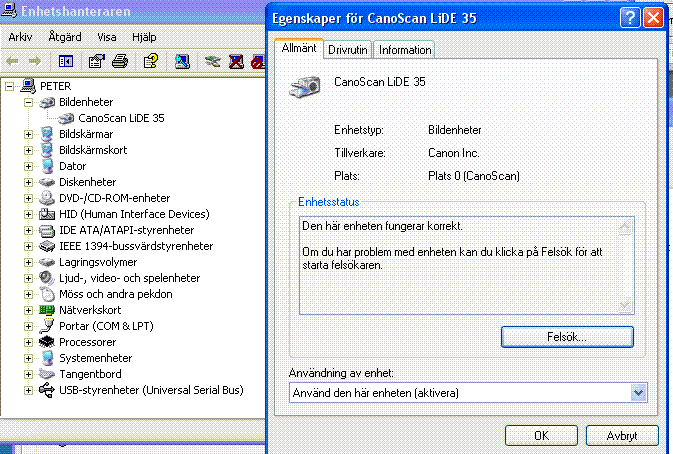Open the Användning av enhet dropdown
The image size is (673, 454).
[638, 393]
